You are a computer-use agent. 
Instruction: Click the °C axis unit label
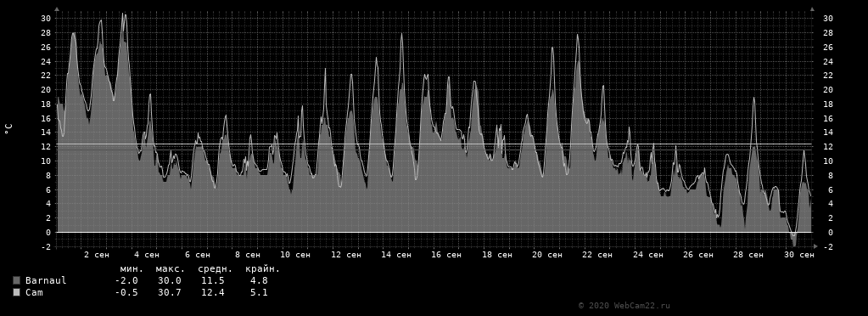click(x=8, y=128)
